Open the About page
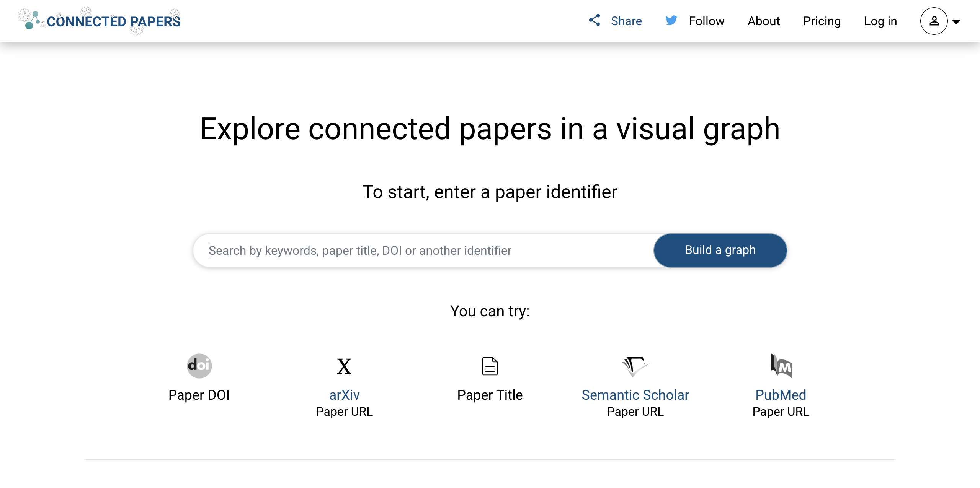This screenshot has width=980, height=488. point(763,21)
